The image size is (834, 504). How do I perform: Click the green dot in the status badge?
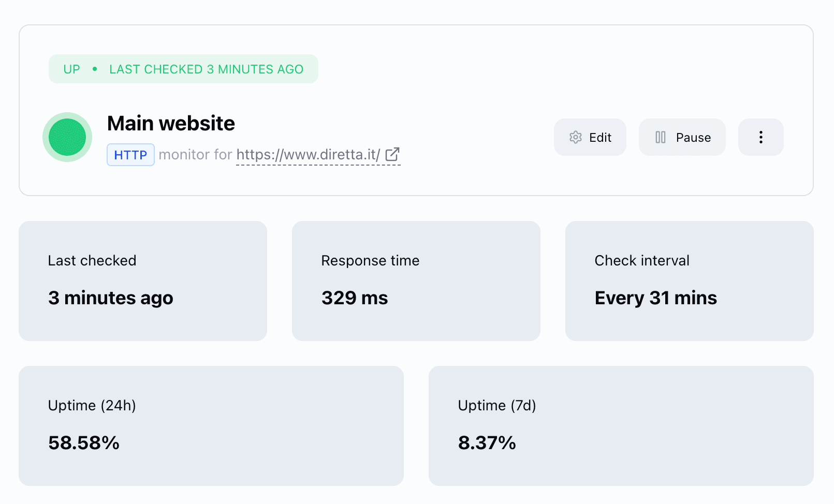pyautogui.click(x=95, y=69)
